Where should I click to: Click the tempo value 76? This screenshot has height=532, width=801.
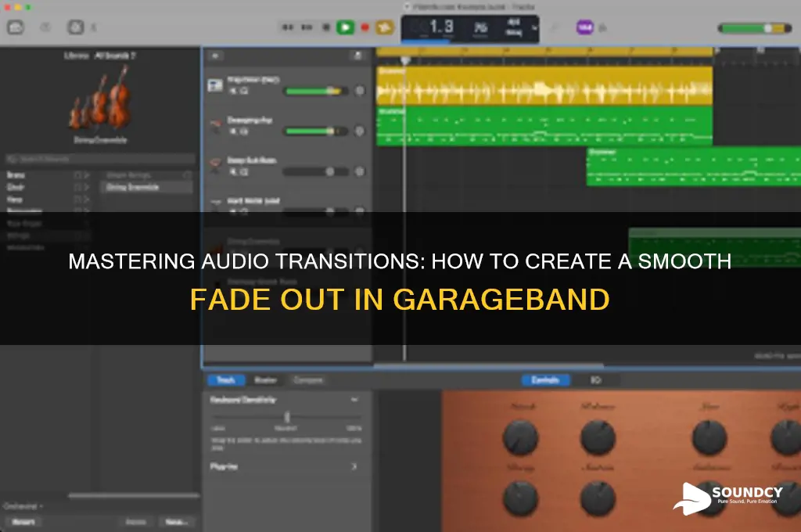click(x=480, y=27)
